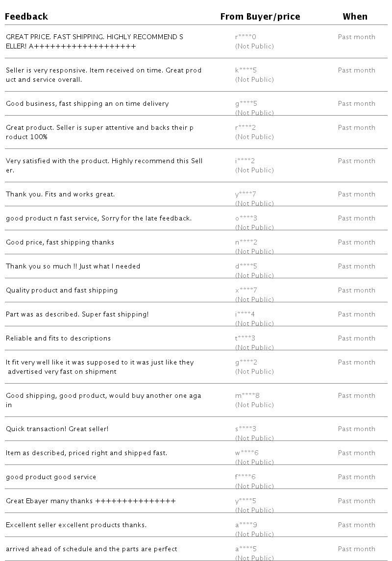The width and height of the screenshot is (392, 561).
Task: Click "Quick transaction! Great seller!" feedback text
Action: (57, 429)
